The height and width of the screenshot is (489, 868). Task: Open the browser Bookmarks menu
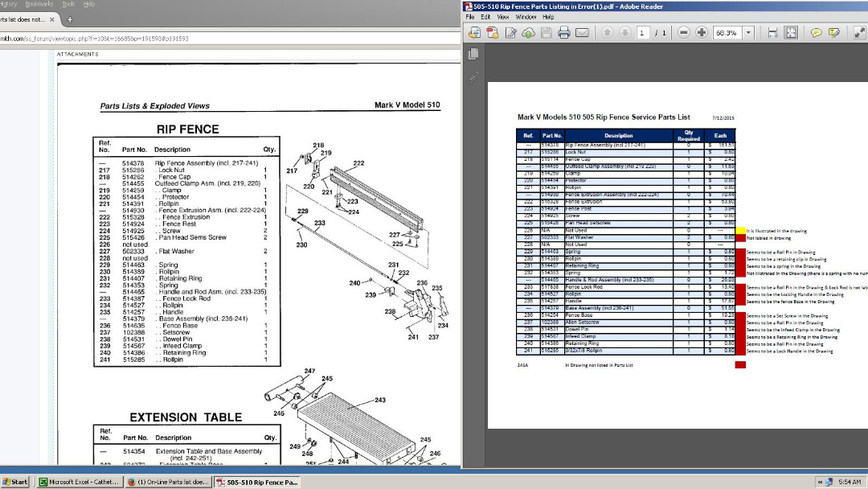point(39,4)
